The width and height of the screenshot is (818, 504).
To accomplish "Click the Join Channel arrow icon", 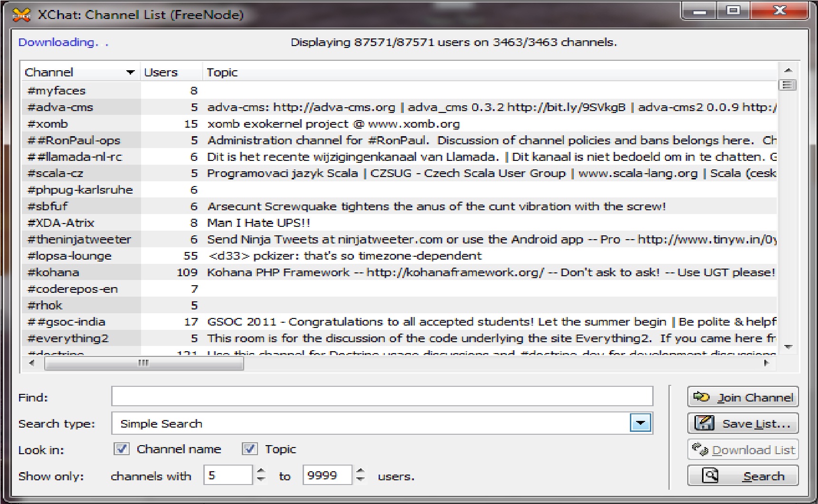I will (x=701, y=397).
